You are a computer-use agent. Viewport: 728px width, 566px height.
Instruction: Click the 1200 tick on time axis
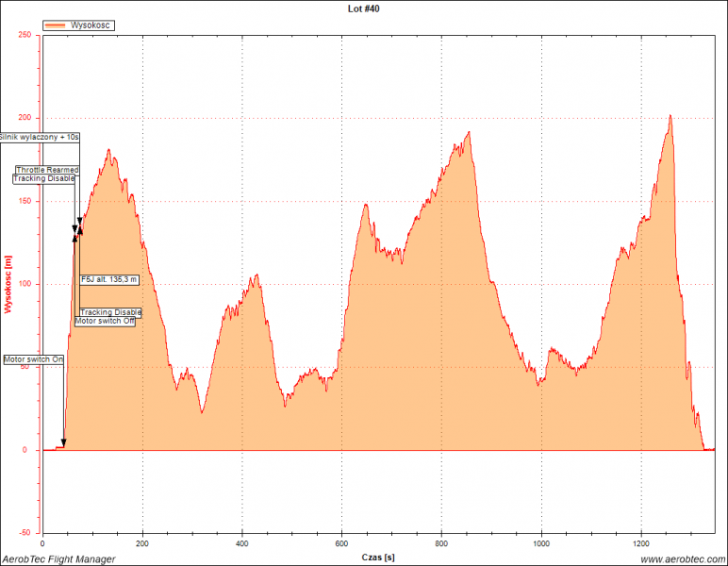[641, 544]
